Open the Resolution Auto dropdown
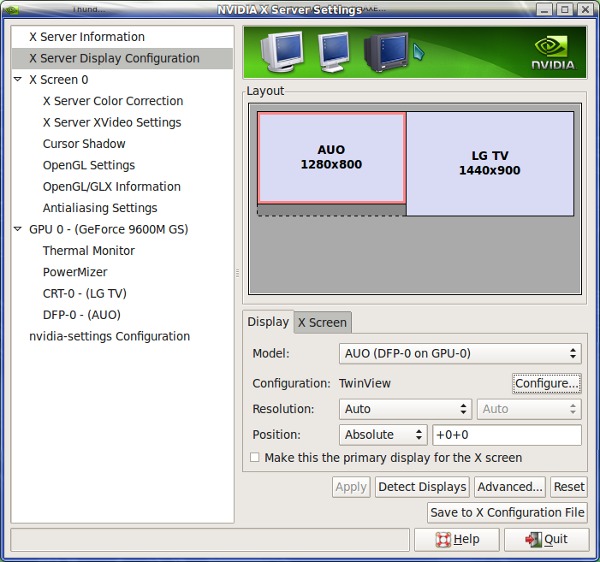600x562 pixels. (x=406, y=409)
